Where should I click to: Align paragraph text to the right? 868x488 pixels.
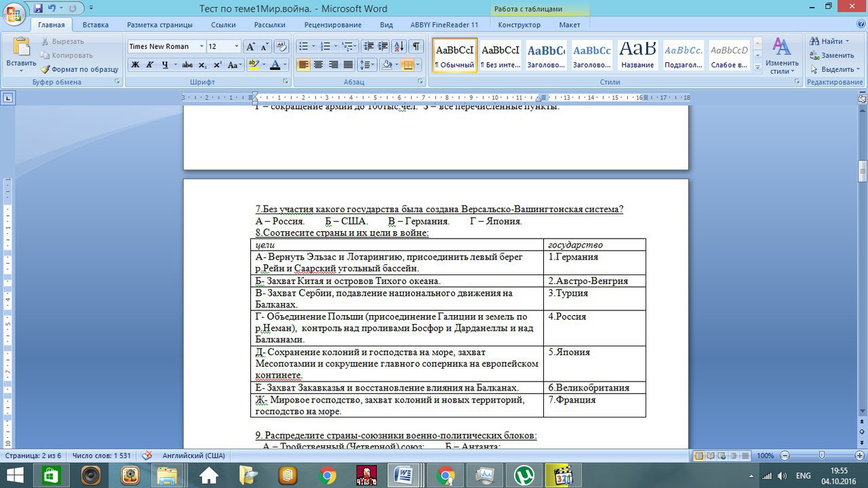(334, 65)
